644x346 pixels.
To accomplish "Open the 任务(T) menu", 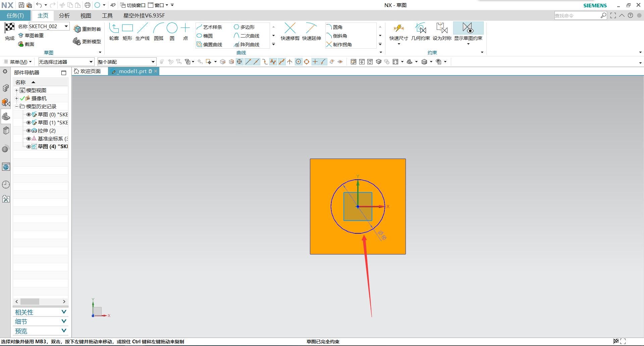I will coord(15,15).
